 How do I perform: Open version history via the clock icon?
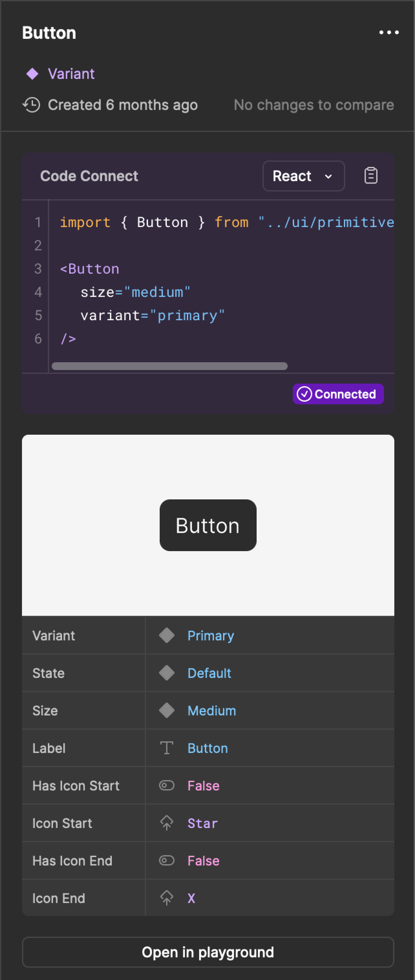click(32, 104)
